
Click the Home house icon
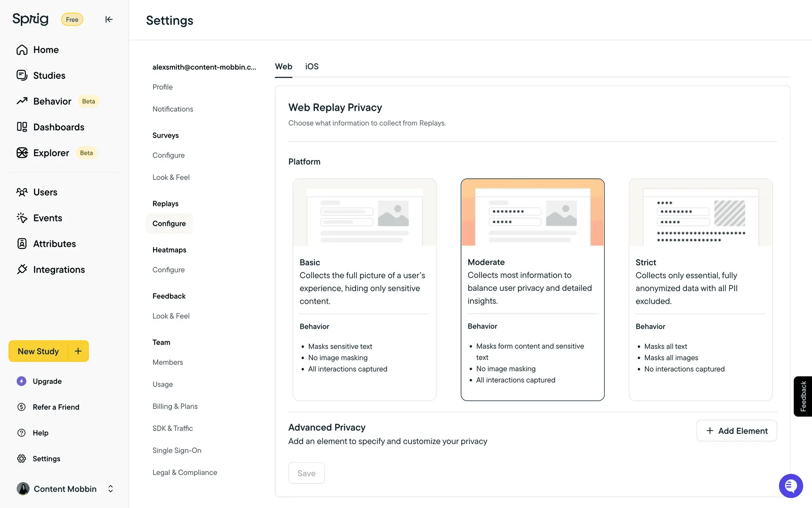click(x=22, y=50)
